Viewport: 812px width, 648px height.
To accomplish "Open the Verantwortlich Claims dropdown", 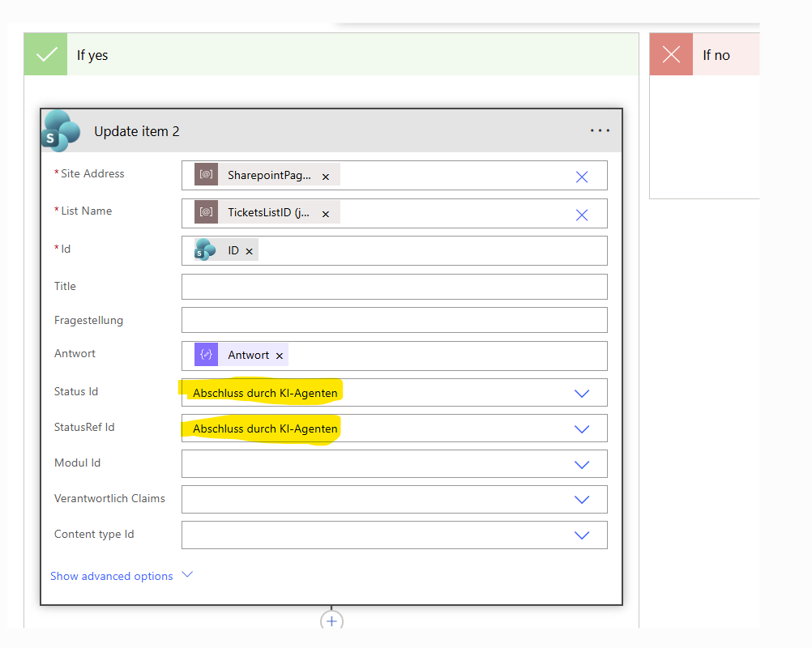I will click(581, 500).
